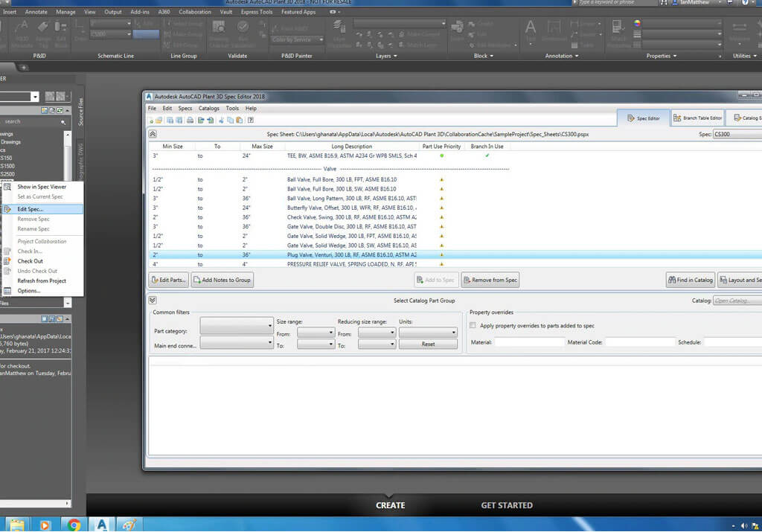
Task: Click the Open folder icon in Spec Editor toolbar
Action: click(x=159, y=121)
